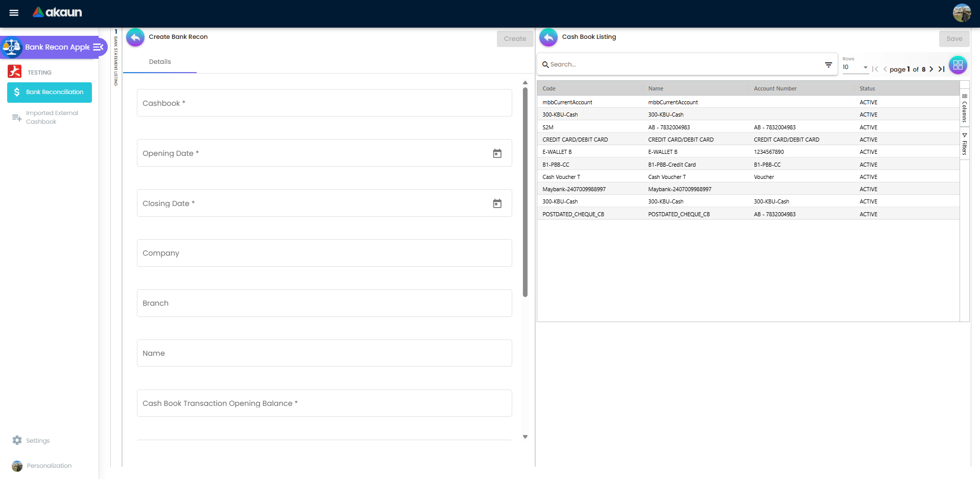Screen dimensions: 980x479
Task: Open the filter funnel beside search
Action: tap(828, 65)
